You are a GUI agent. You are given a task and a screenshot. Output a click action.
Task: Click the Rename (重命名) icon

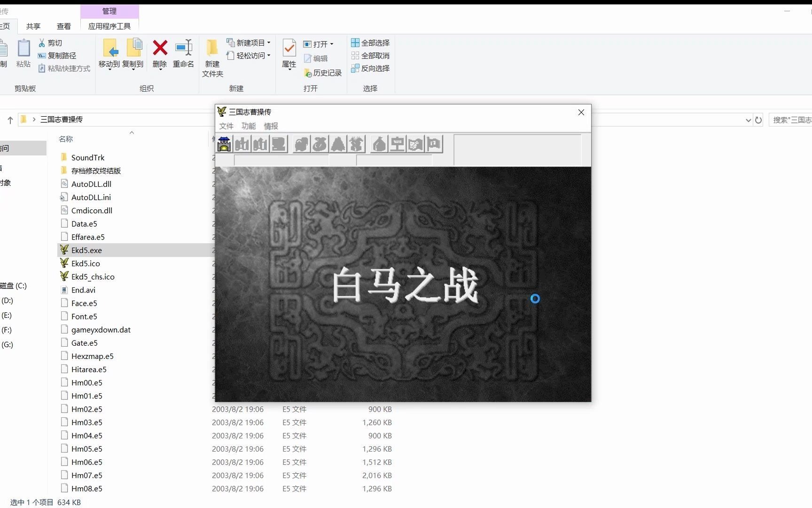183,48
